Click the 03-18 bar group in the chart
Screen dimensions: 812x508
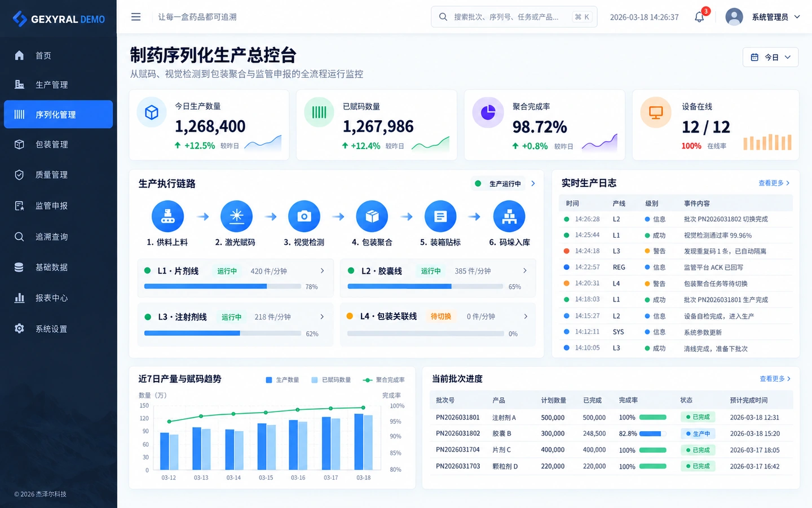coord(363,441)
